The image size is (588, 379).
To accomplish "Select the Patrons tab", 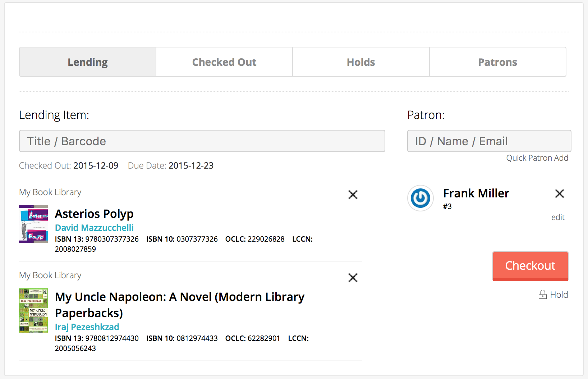I will (497, 62).
